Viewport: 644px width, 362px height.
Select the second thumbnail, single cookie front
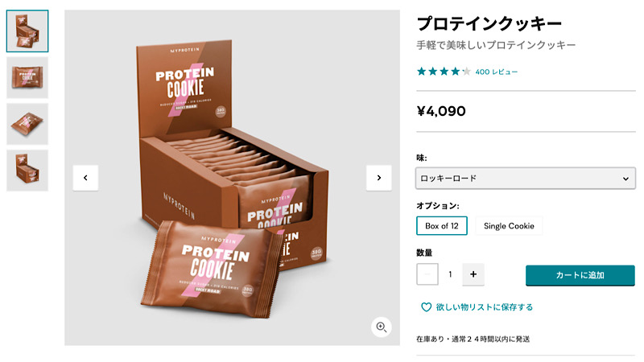click(x=27, y=77)
